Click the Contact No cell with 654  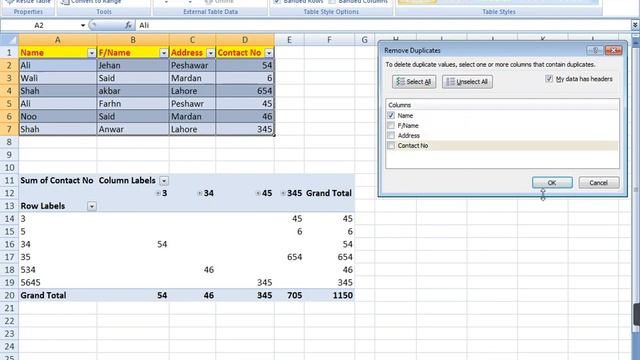point(245,91)
